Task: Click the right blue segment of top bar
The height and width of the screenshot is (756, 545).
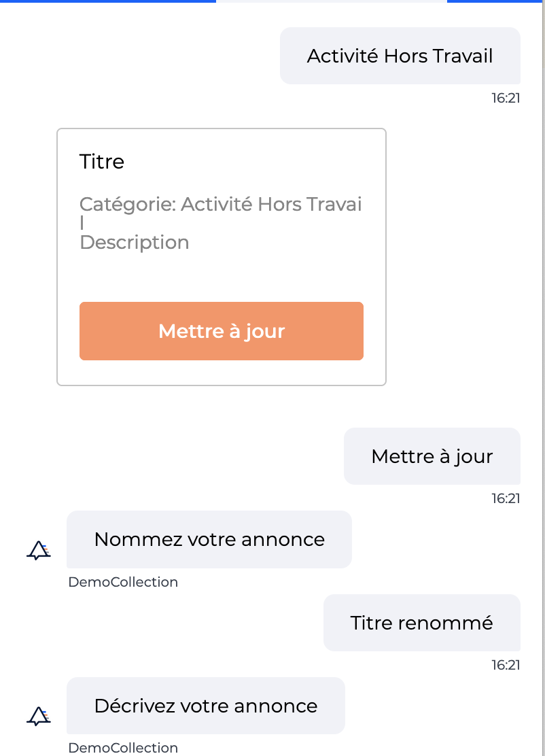Action: [495, 1]
